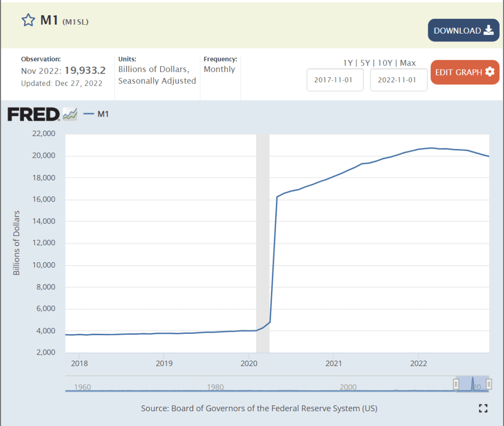Click the end date field 2022-11-01

coord(399,80)
